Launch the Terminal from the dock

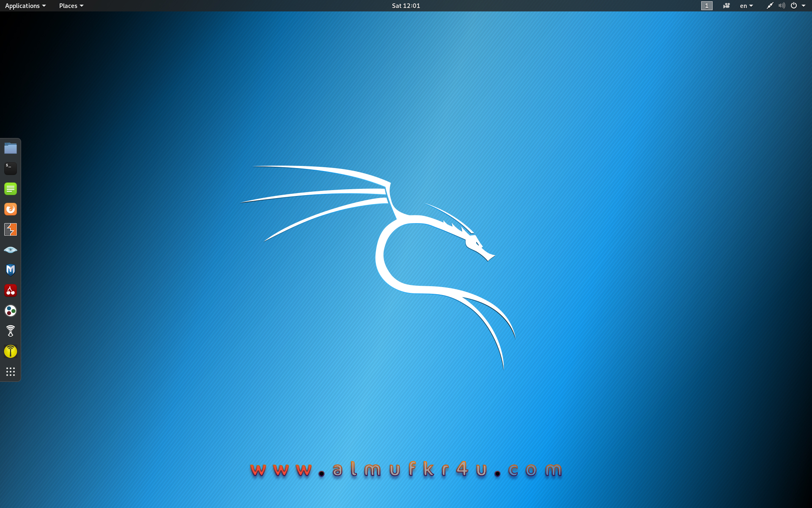click(11, 168)
